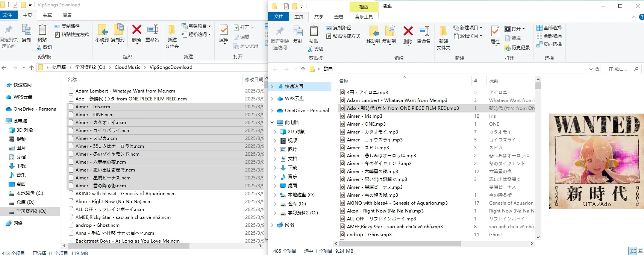The image size is (644, 255).
Task: Open address history dropdown in 歌曲 window
Action: click(591, 69)
